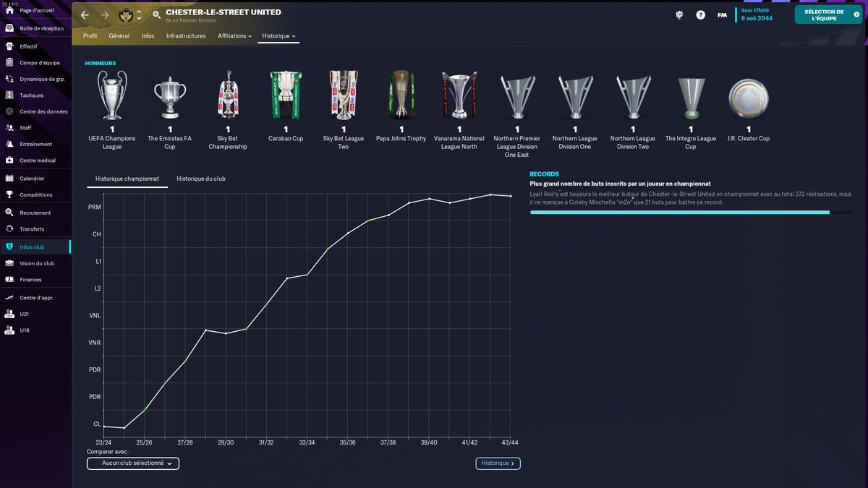Open the FM menu icon
The height and width of the screenshot is (488, 868).
click(x=722, y=14)
